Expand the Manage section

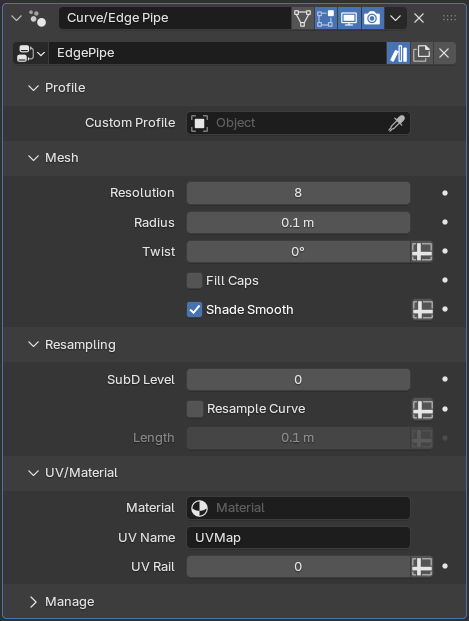(34, 602)
